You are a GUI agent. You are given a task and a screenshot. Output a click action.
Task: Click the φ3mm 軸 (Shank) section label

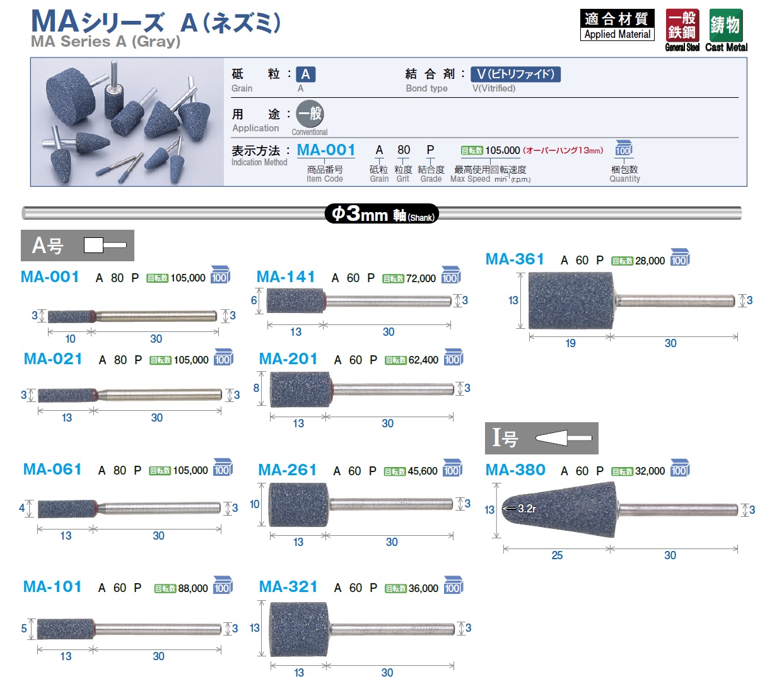click(382, 214)
